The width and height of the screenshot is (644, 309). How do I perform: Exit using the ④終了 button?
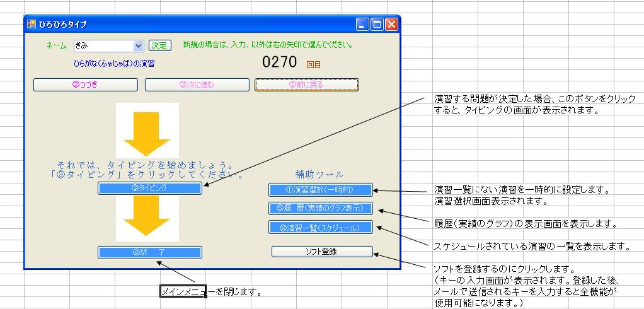click(x=150, y=252)
